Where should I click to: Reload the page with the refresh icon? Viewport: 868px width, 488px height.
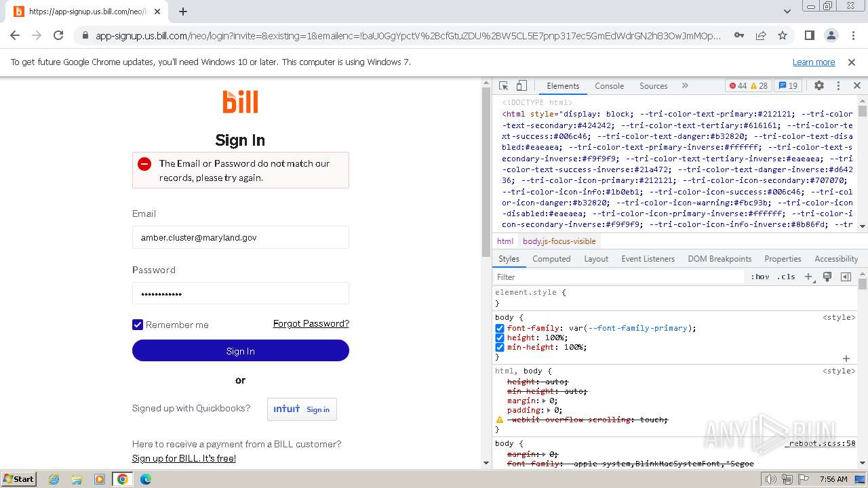click(x=58, y=35)
